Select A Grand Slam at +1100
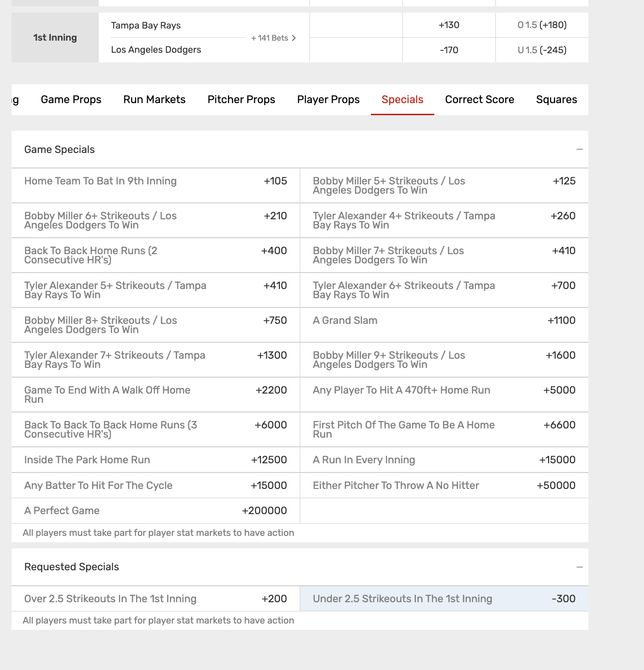This screenshot has width=644, height=670. pyautogui.click(x=444, y=325)
